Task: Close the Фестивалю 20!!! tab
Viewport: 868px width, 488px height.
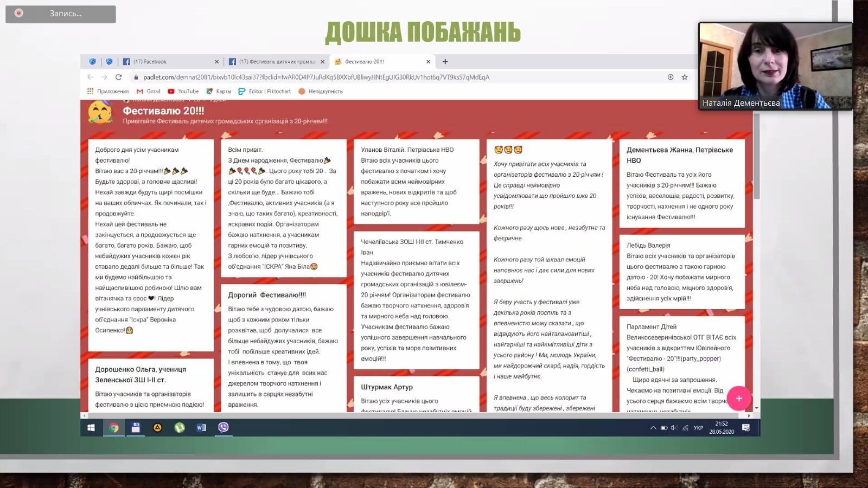Action: pos(428,62)
